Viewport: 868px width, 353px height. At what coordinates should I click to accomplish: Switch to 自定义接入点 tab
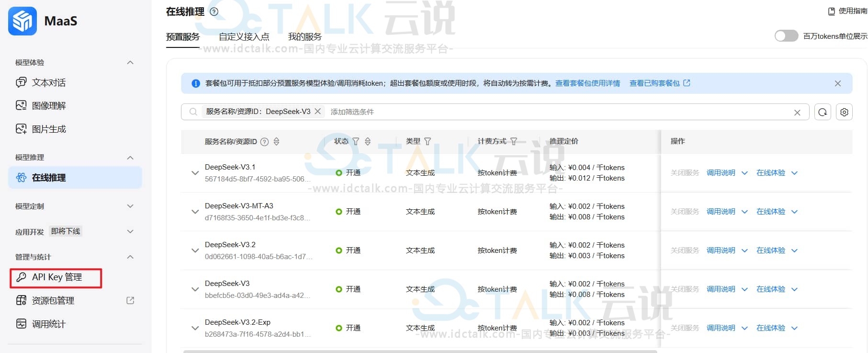[244, 37]
